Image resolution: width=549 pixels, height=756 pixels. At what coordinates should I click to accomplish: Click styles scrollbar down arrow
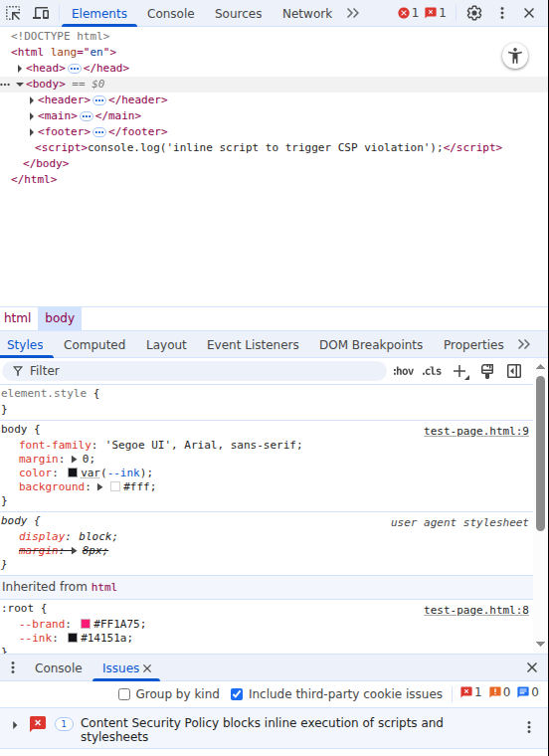pyautogui.click(x=540, y=645)
